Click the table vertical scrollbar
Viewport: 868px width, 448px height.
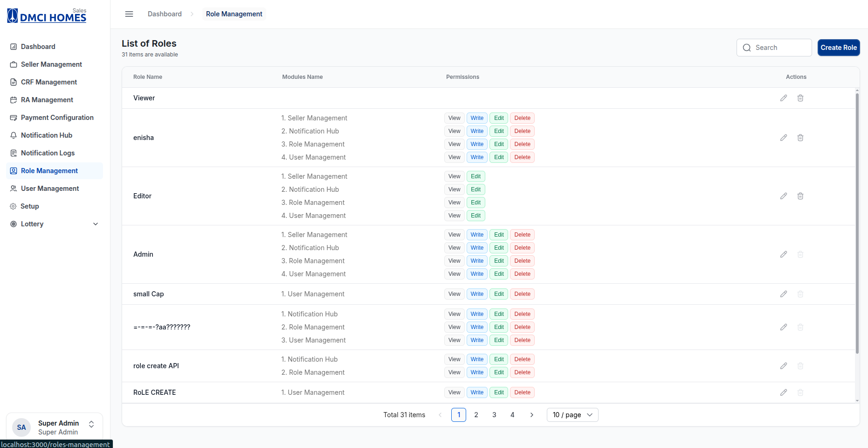click(x=857, y=223)
